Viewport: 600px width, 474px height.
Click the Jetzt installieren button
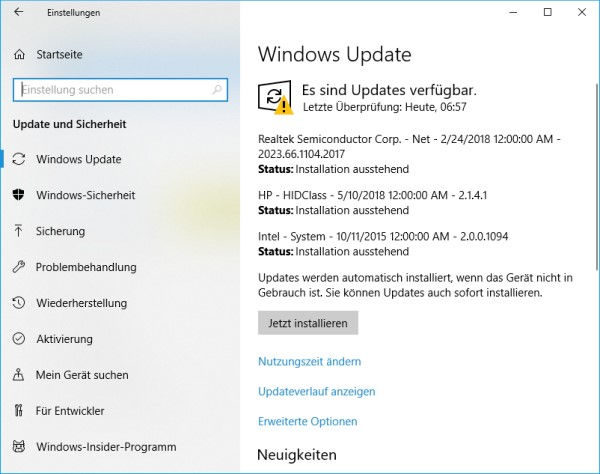(308, 323)
